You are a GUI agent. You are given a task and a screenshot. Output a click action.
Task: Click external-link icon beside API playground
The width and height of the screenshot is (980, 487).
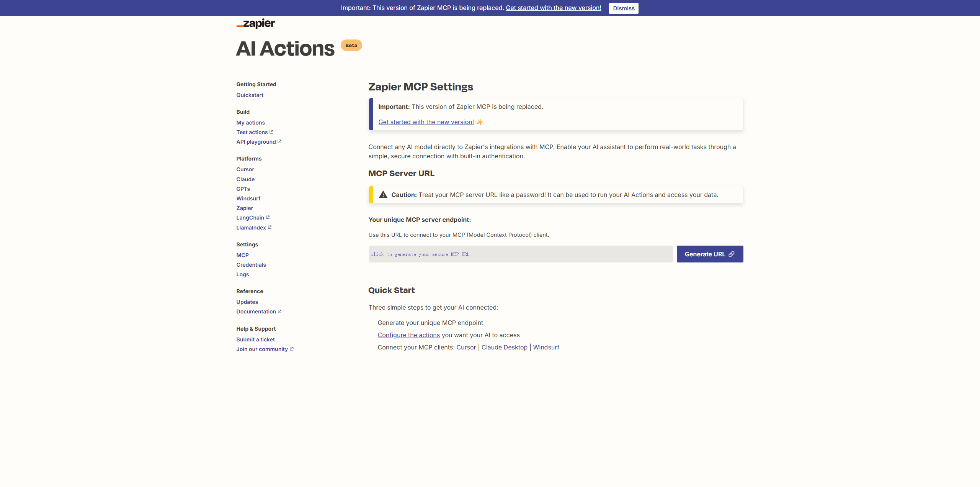[279, 141]
